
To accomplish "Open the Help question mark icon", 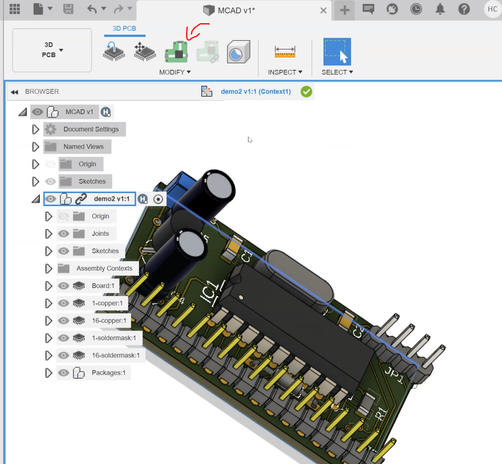I will click(x=464, y=9).
